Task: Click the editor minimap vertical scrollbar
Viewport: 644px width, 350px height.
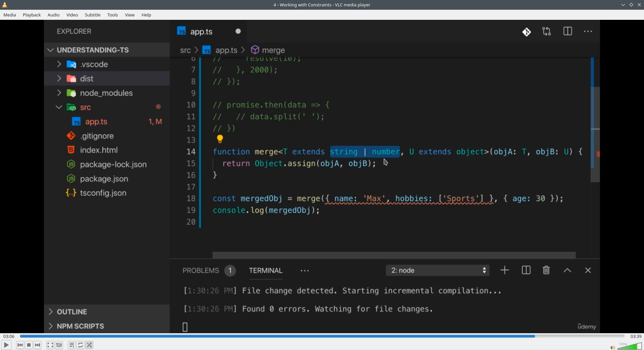Action: pyautogui.click(x=595, y=134)
